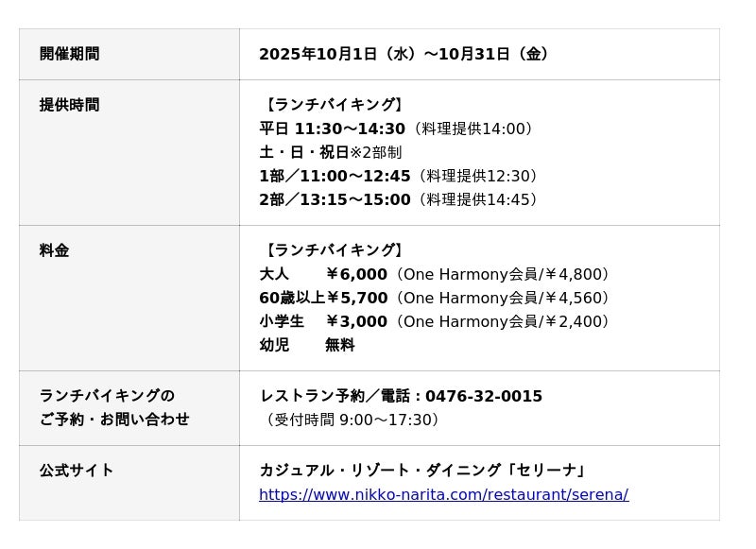Click the 料金 row header
756x549 pixels.
[54, 250]
